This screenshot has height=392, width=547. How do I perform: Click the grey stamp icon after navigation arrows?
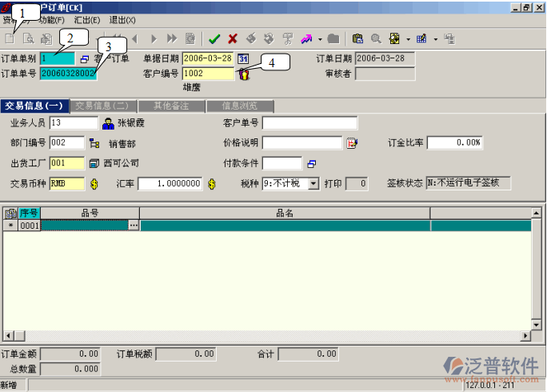click(190, 38)
